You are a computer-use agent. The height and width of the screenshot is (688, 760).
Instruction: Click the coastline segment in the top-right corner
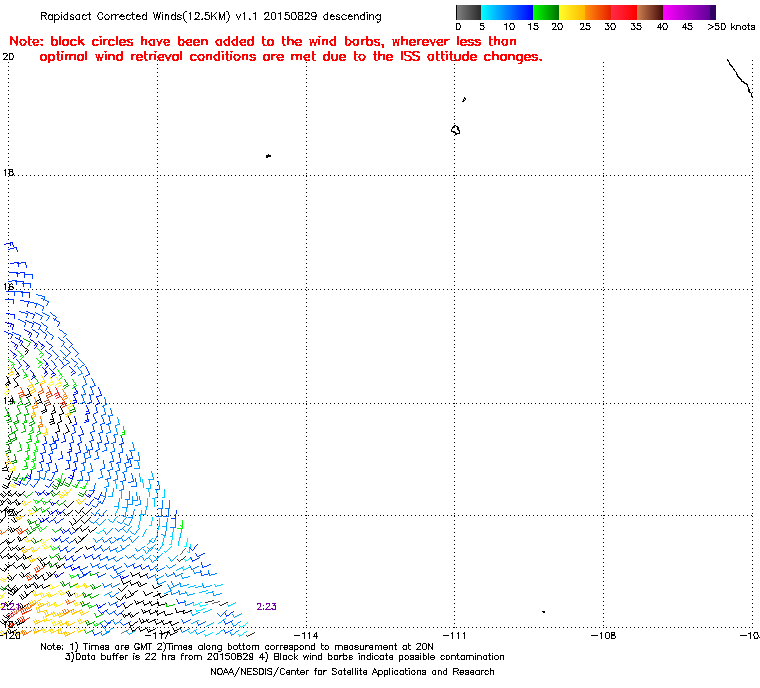(x=741, y=78)
